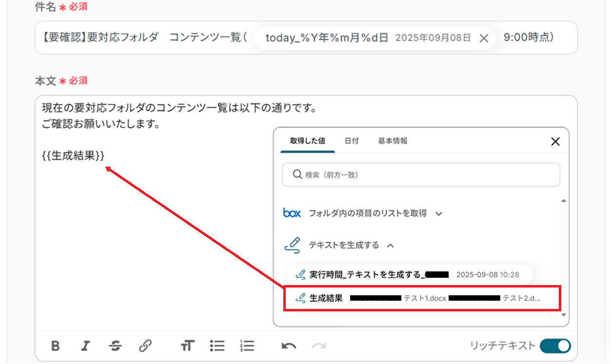Switch to the 日付 tab
Image resolution: width=611 pixels, height=364 pixels.
pos(352,141)
